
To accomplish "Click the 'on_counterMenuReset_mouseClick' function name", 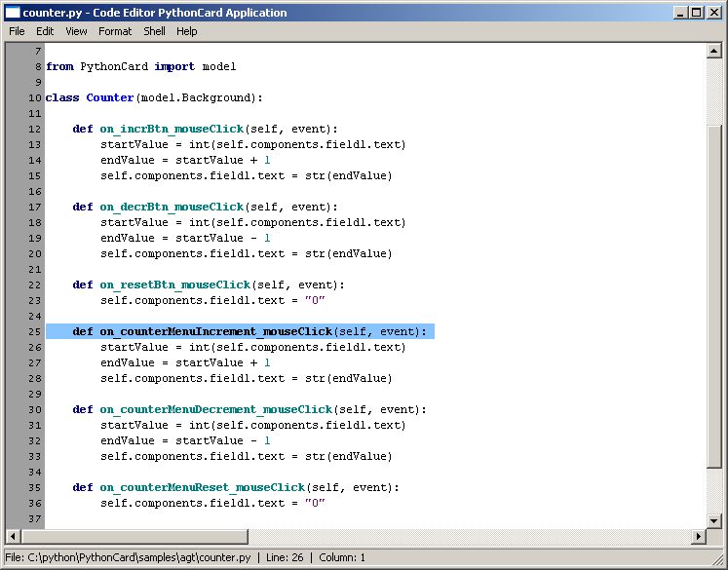I will pos(203,487).
